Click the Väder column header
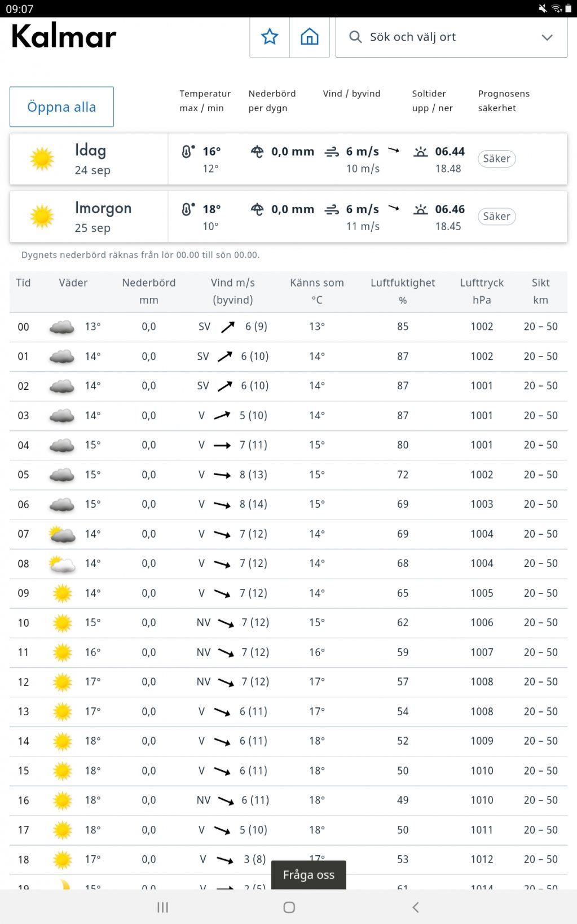This screenshot has height=924, width=577. (73, 283)
